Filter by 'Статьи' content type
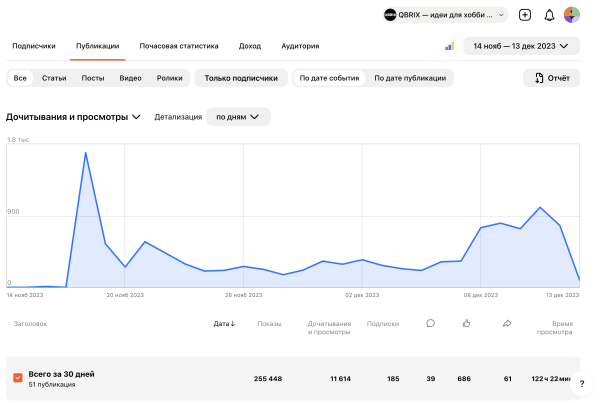This screenshot has width=600, height=403. coord(54,77)
